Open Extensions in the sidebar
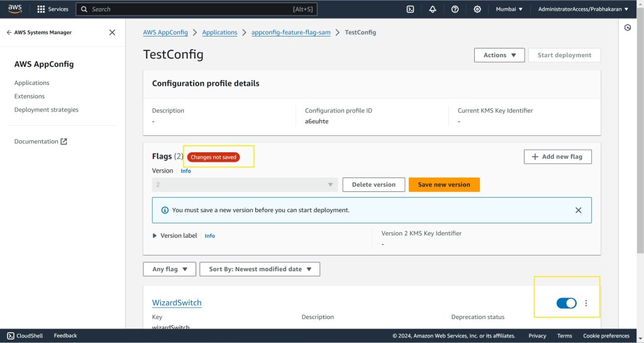This screenshot has height=343, width=644. pos(30,96)
